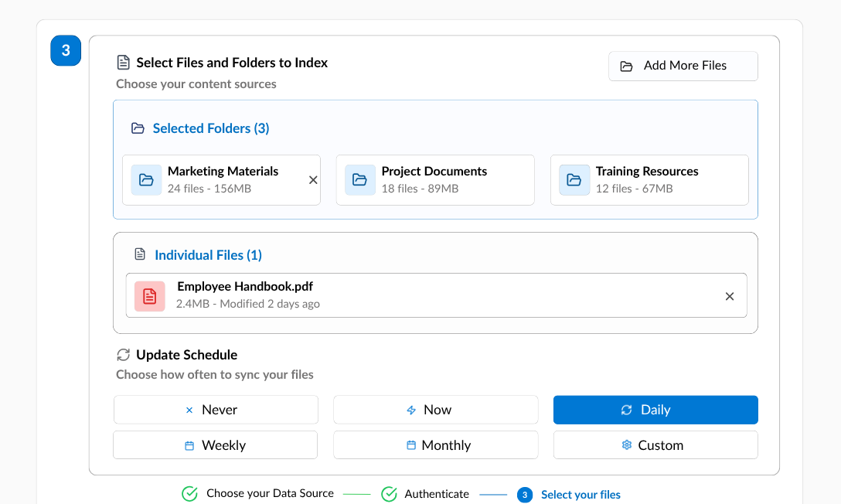The image size is (841, 504).
Task: Click the Marketing Materials folder icon
Action: coord(146,179)
